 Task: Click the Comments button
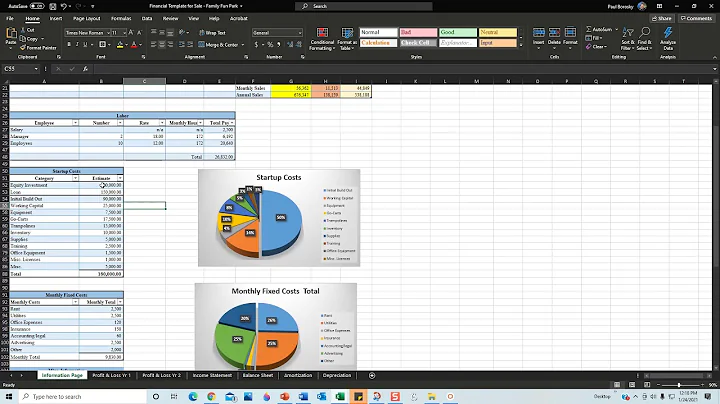click(x=696, y=18)
